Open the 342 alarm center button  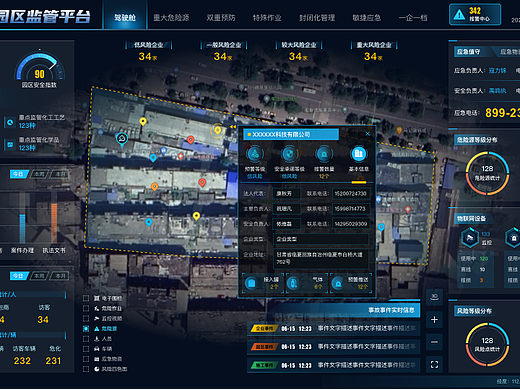tap(475, 15)
